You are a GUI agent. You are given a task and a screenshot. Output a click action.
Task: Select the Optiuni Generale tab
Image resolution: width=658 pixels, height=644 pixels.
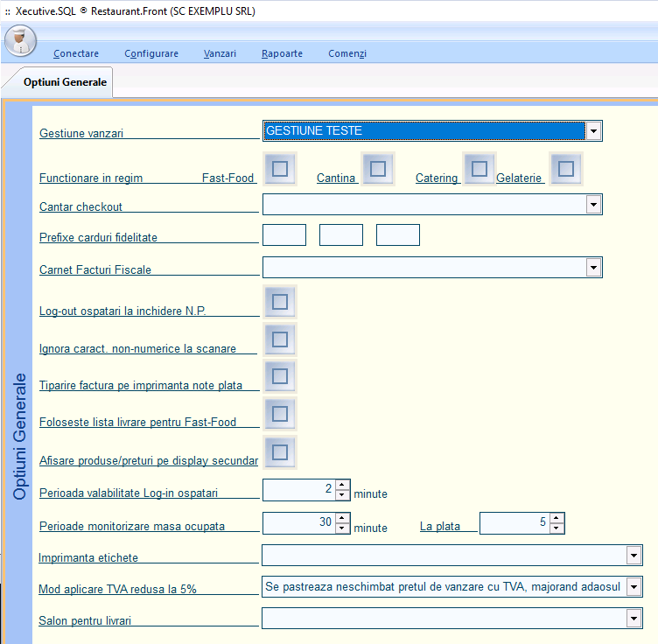pyautogui.click(x=65, y=81)
